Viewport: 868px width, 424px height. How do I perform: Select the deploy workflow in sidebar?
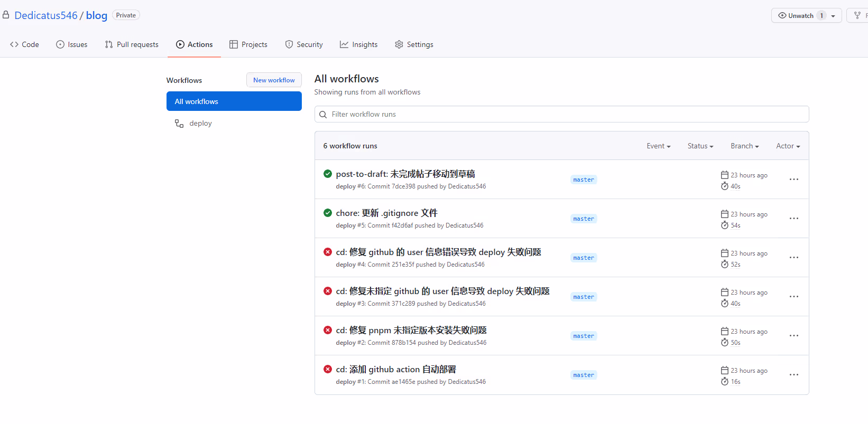coord(200,124)
